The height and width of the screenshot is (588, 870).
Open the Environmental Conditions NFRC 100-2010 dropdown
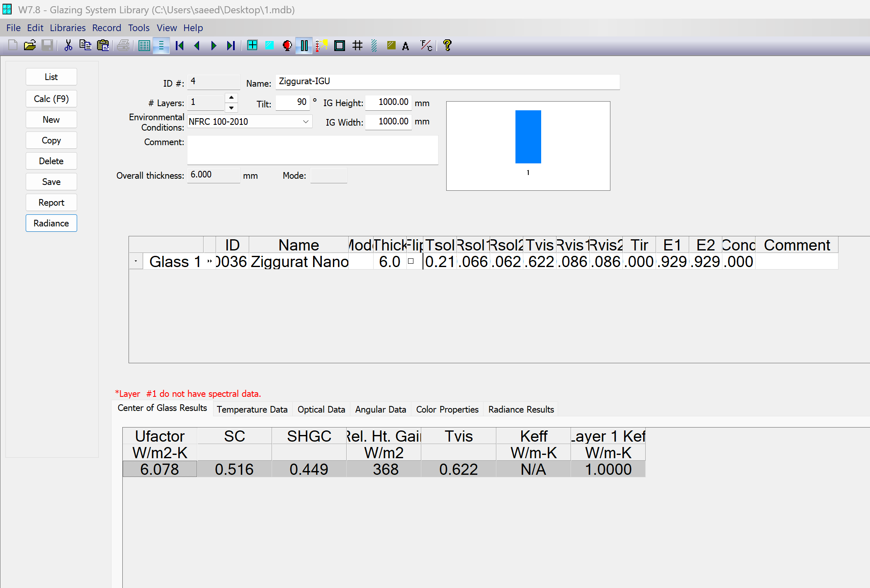tap(306, 121)
